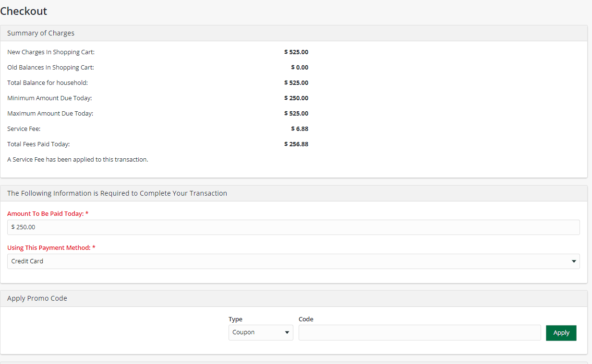
Task: Open the Credit Card payment method dropdown
Action: point(293,261)
